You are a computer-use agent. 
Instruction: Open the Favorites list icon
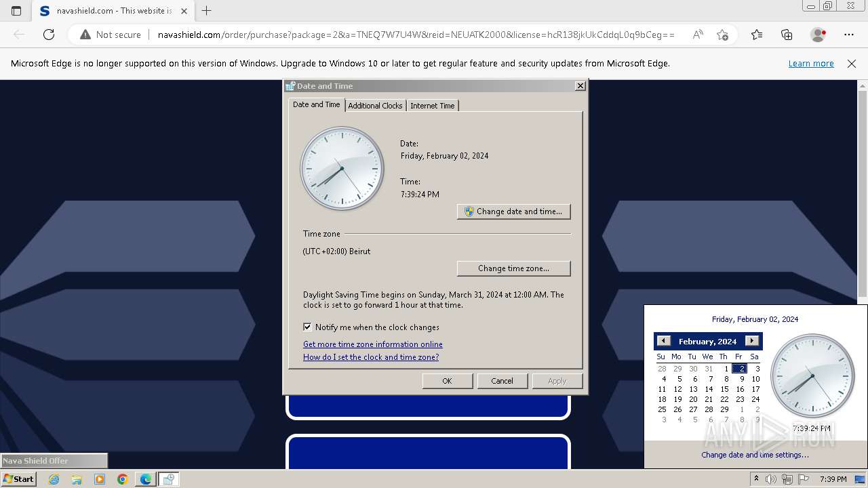point(757,35)
